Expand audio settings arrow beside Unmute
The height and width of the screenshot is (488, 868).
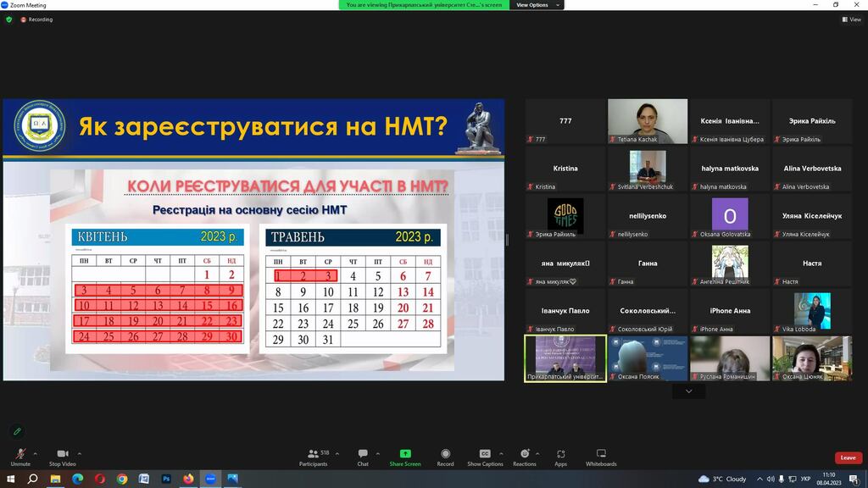point(36,454)
